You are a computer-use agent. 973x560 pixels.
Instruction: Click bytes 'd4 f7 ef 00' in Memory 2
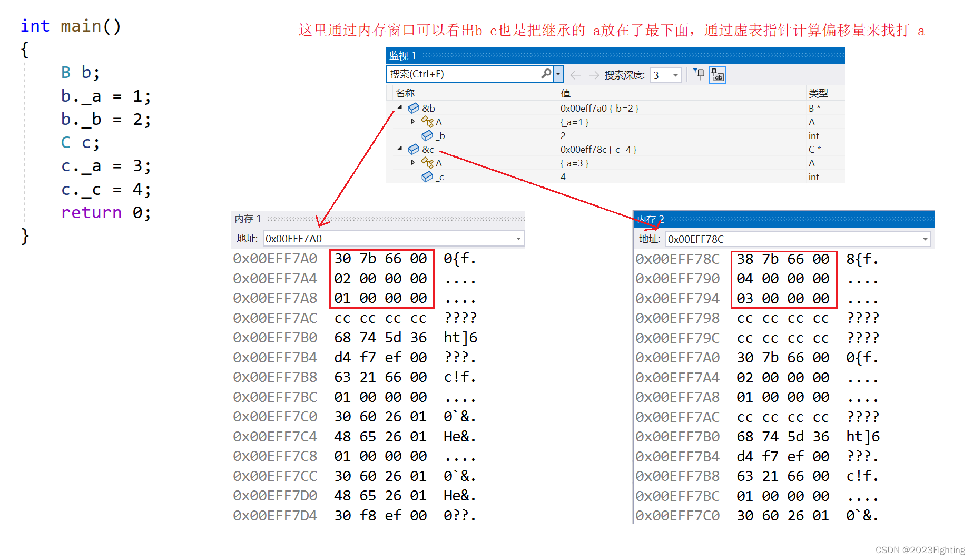[783, 457]
